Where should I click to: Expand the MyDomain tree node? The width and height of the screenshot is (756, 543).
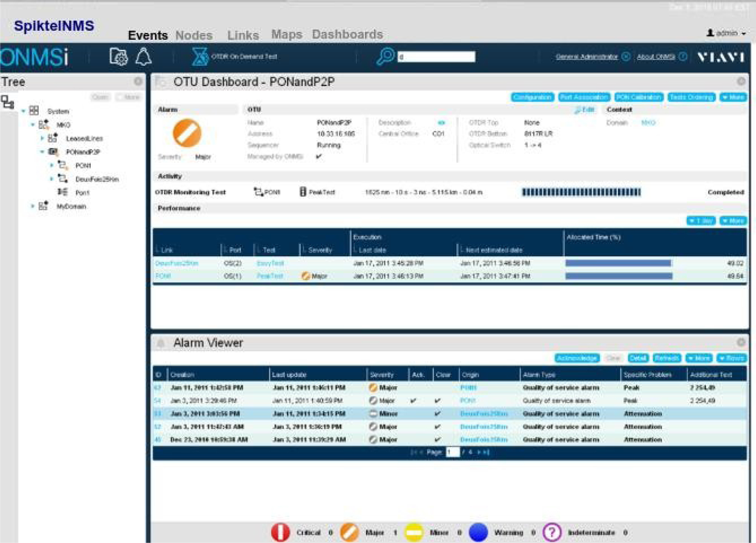[x=33, y=206]
